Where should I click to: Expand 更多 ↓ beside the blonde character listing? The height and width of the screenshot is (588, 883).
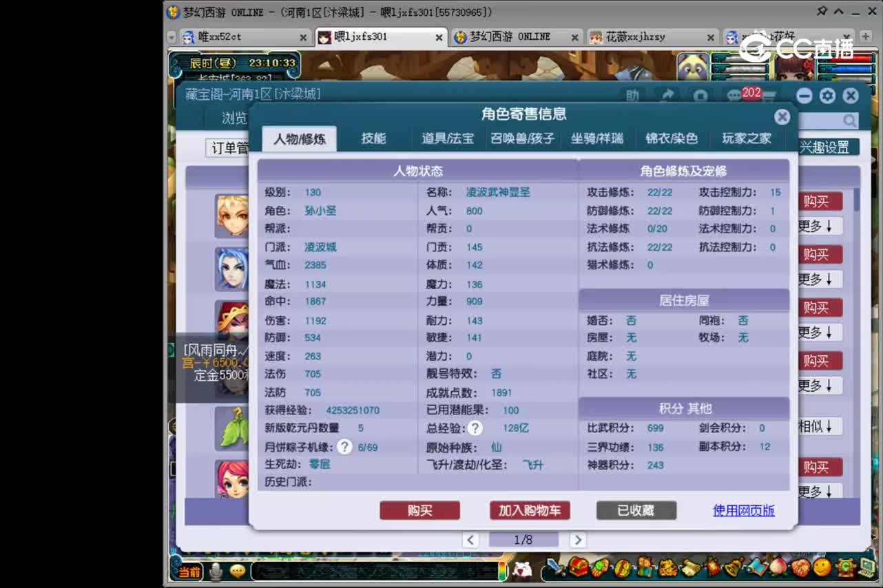pyautogui.click(x=820, y=226)
